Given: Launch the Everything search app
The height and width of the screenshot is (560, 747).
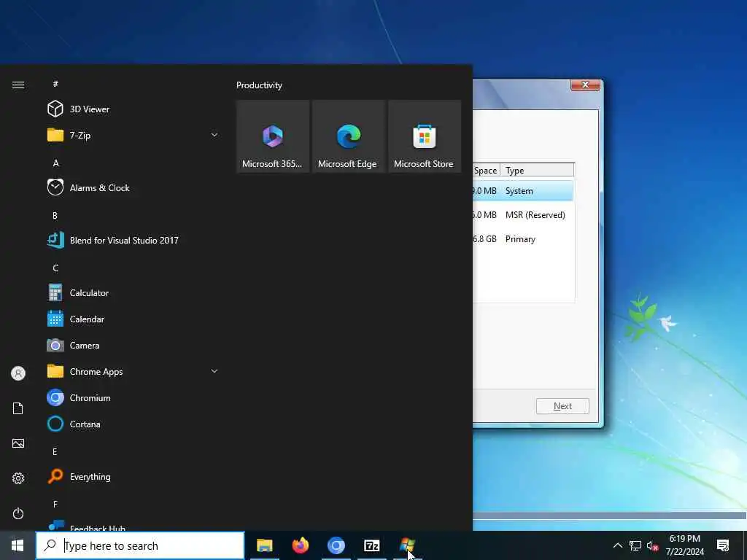Looking at the screenshot, I should tap(133, 476).
